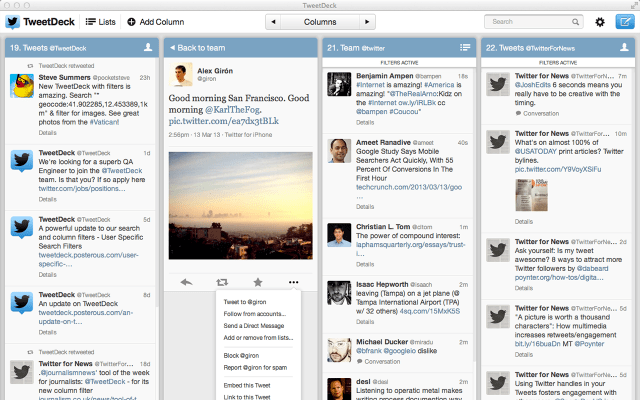Click the three-dots more actions icon
This screenshot has height=400, width=640.
pyautogui.click(x=293, y=283)
